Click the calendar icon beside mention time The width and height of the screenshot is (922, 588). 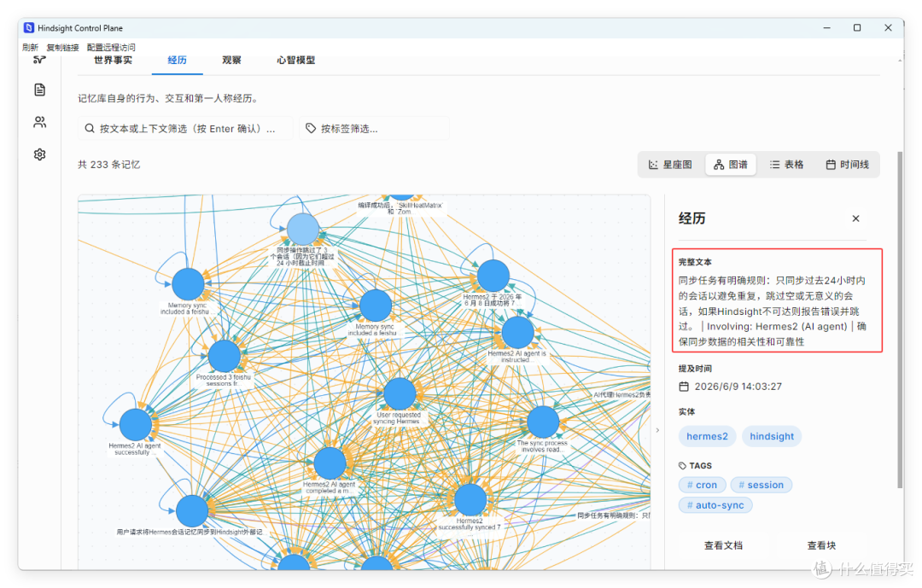(684, 387)
